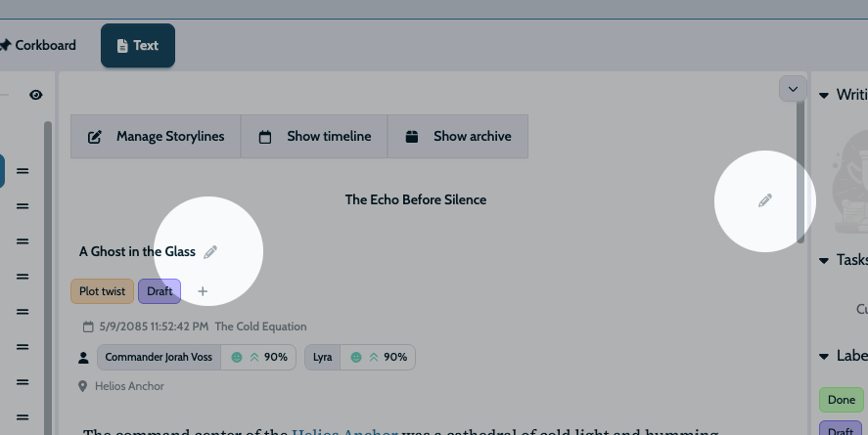Collapse the Labels section in the right panel
868x435 pixels.
[x=825, y=356]
